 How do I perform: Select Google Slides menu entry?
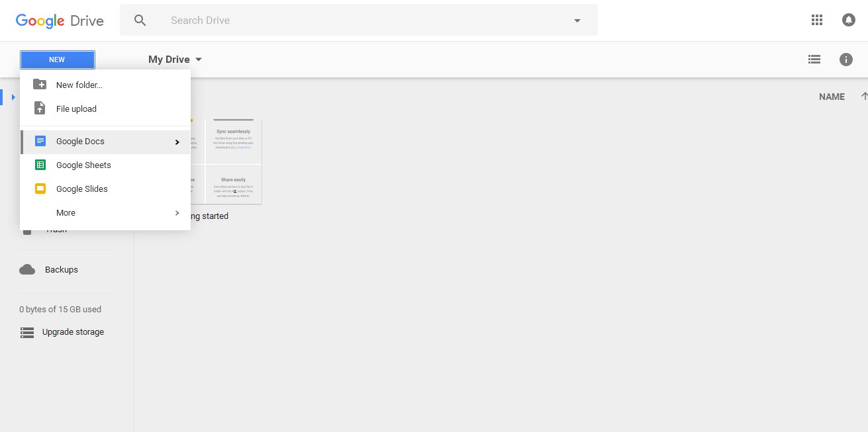(x=105, y=189)
